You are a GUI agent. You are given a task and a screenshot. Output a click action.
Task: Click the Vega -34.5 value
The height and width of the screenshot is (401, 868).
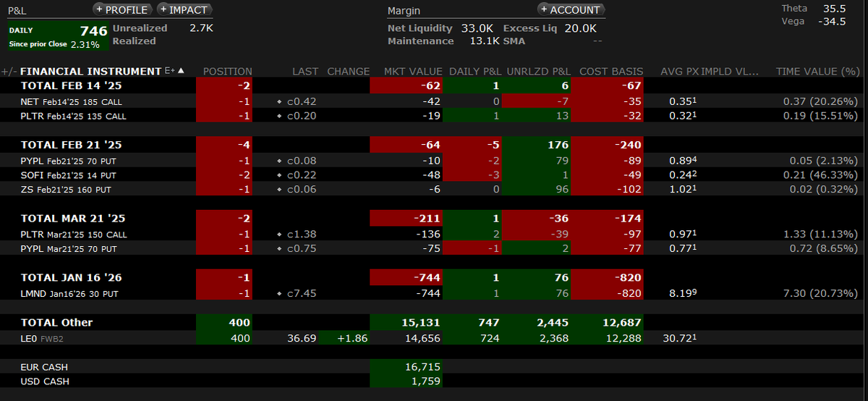coord(832,22)
